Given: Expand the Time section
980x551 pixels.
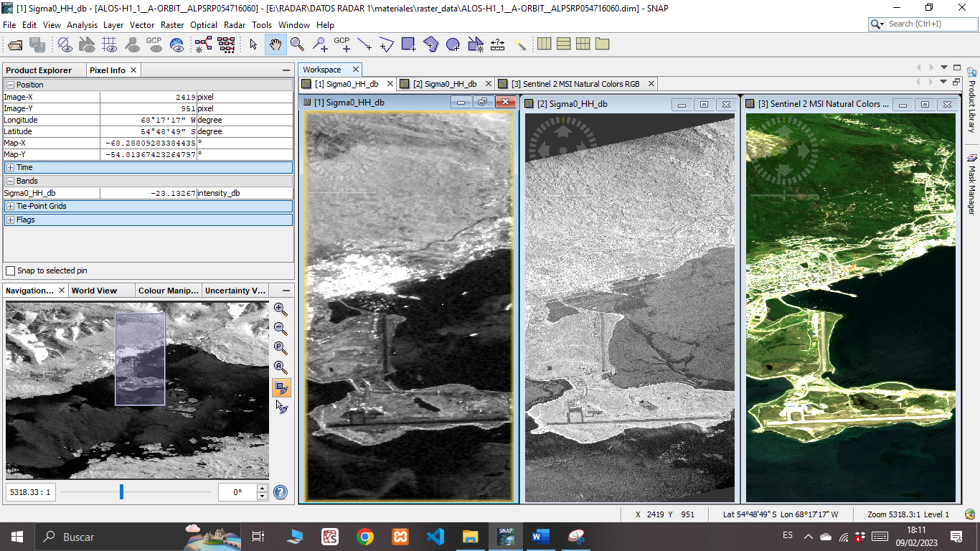Looking at the screenshot, I should (x=11, y=167).
